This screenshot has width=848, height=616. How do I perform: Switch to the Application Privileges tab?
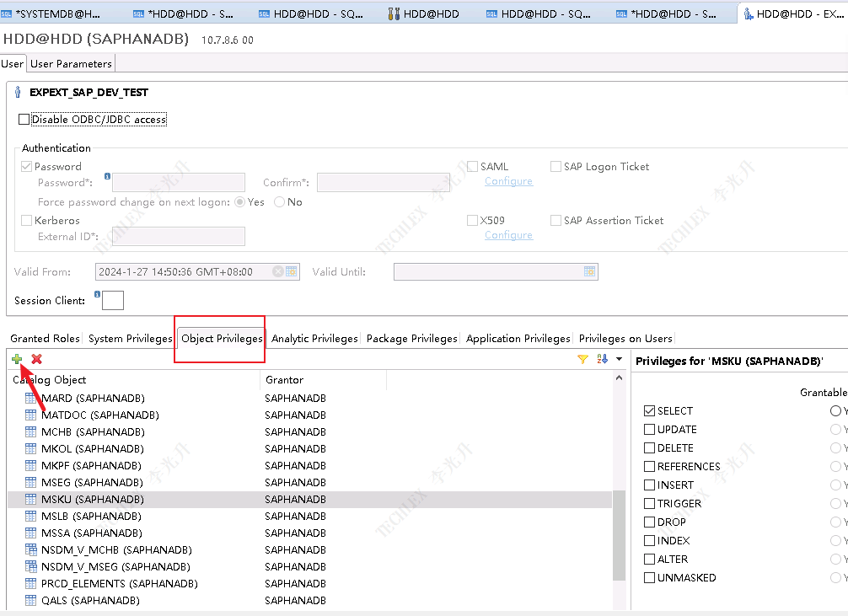(x=518, y=339)
